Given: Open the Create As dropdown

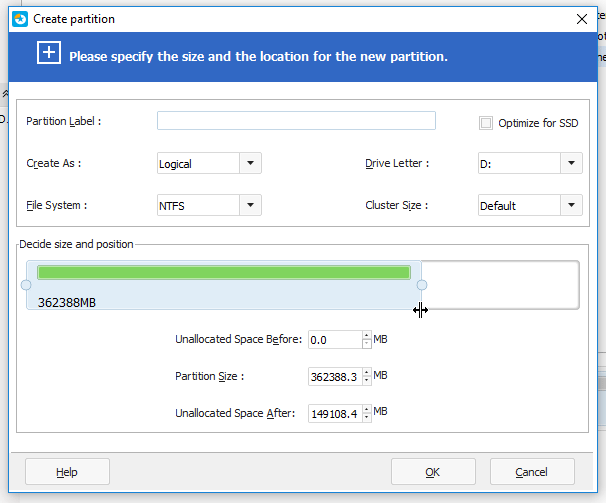Looking at the screenshot, I should pyautogui.click(x=250, y=163).
